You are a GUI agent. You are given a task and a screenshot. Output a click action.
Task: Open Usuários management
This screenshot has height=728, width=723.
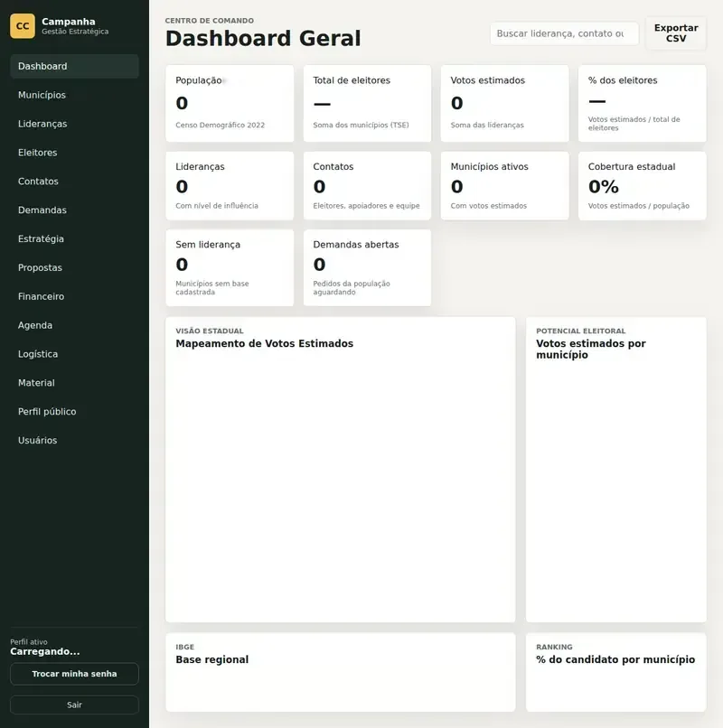(74, 441)
